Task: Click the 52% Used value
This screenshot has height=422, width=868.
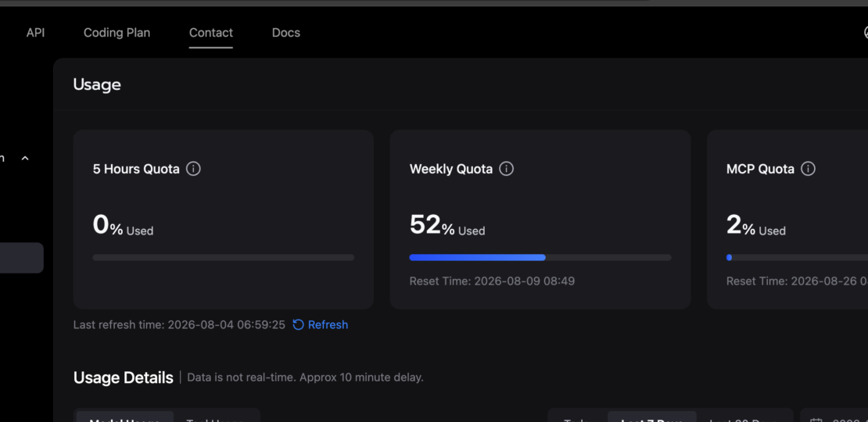Action: (447, 225)
